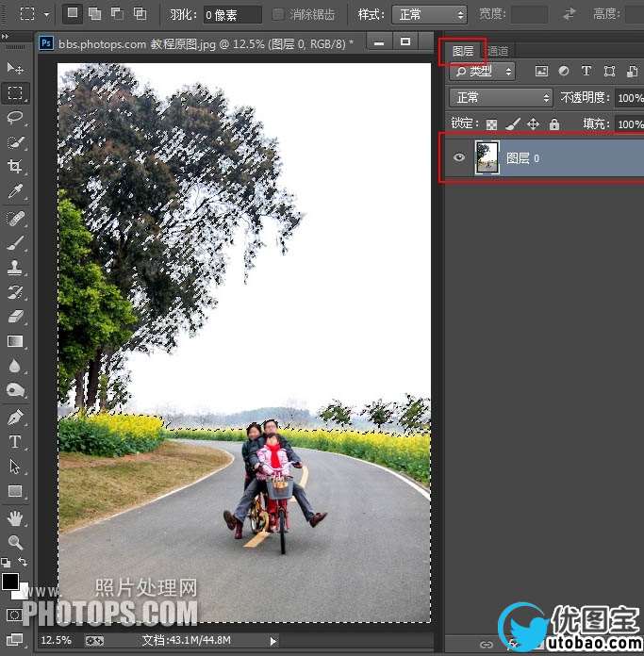Screen dimensions: 644x656
Task: Change the screen mode
Action: (14, 639)
